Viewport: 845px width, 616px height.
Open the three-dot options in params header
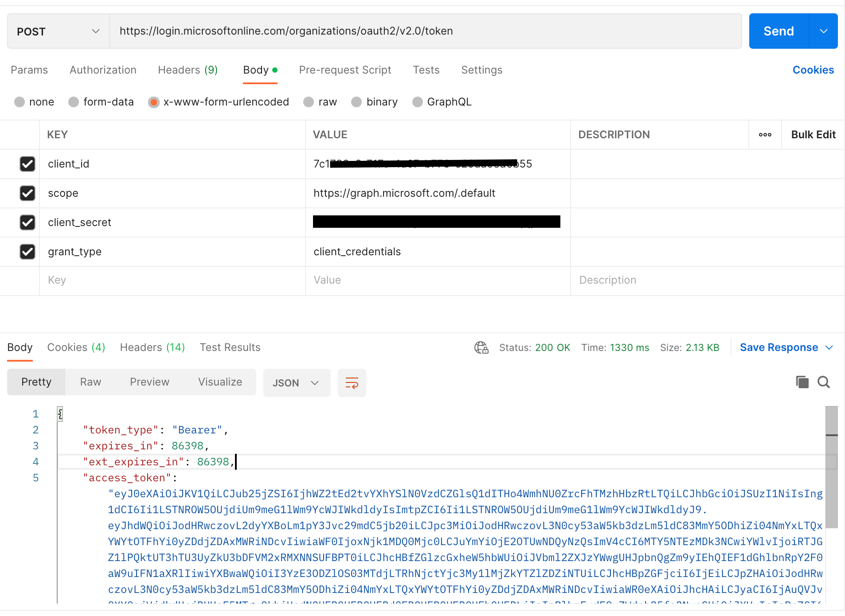pyautogui.click(x=765, y=135)
